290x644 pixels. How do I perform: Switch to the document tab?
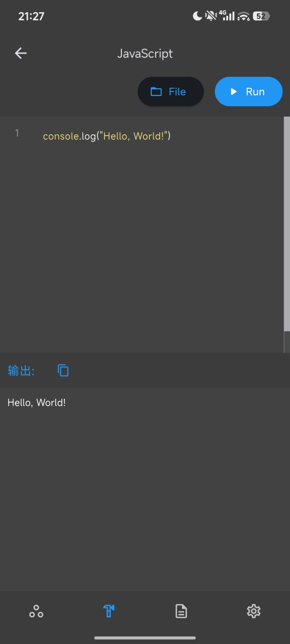181,611
